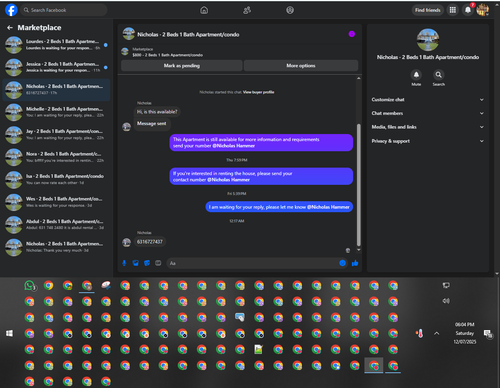The height and width of the screenshot is (388, 500).
Task: Open the action center notification icon
Action: 488,333
